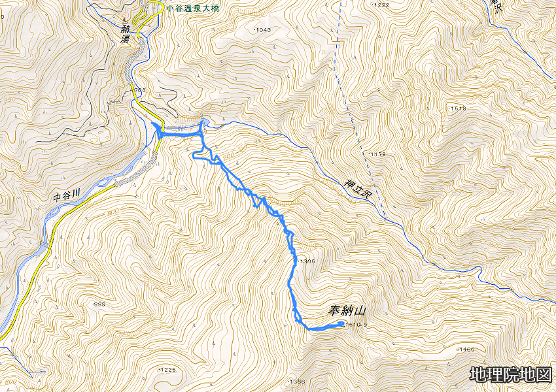Click the 869 elevation spot marker

[x=99, y=304]
